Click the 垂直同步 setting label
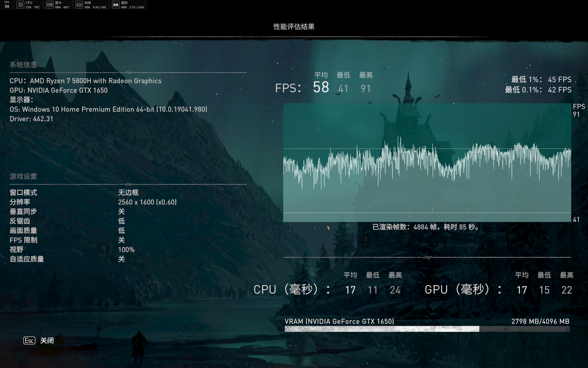588x368 pixels. [23, 212]
